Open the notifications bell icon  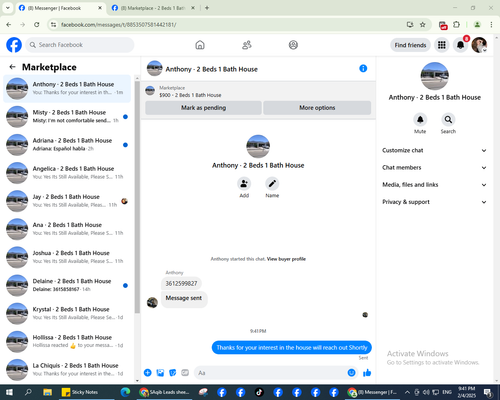pos(460,45)
